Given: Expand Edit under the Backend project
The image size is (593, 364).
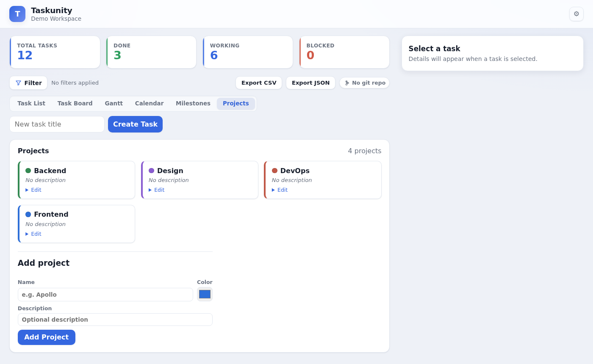Looking at the screenshot, I should [33, 190].
